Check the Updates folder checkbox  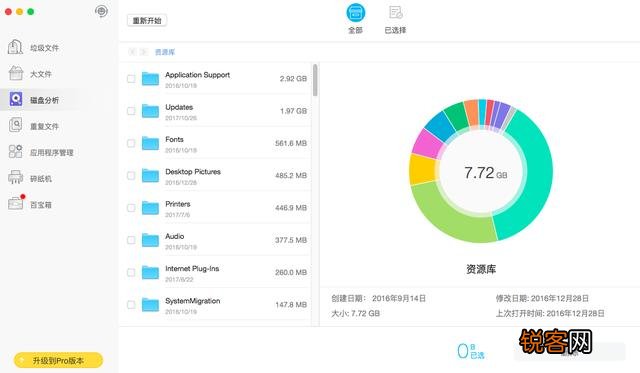pos(131,111)
